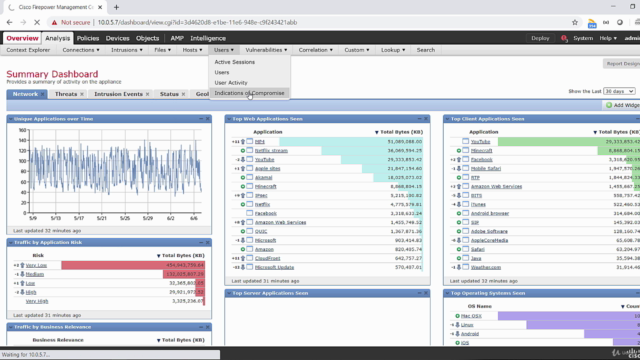
Task: Close the Intrusion Events tab
Action: (147, 94)
